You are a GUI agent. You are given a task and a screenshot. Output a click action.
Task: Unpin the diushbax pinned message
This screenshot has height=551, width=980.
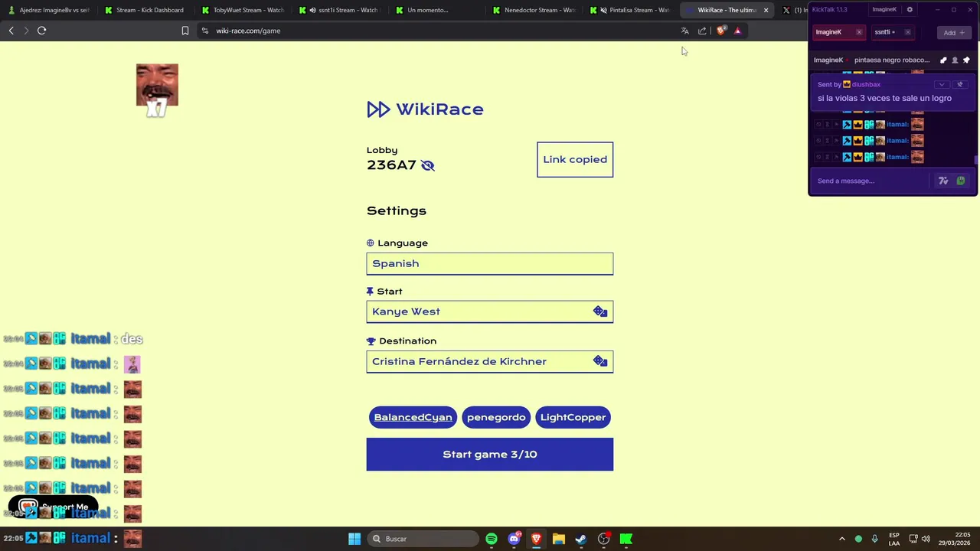pyautogui.click(x=960, y=84)
